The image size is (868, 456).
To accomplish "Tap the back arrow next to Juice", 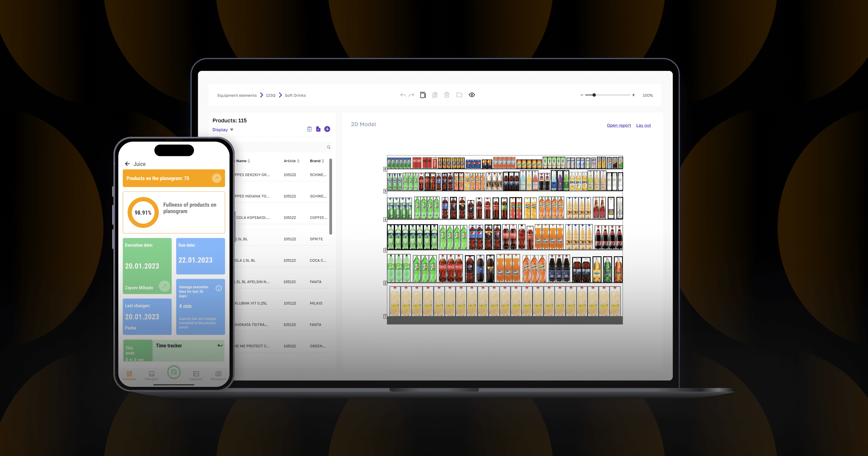I will 127,164.
